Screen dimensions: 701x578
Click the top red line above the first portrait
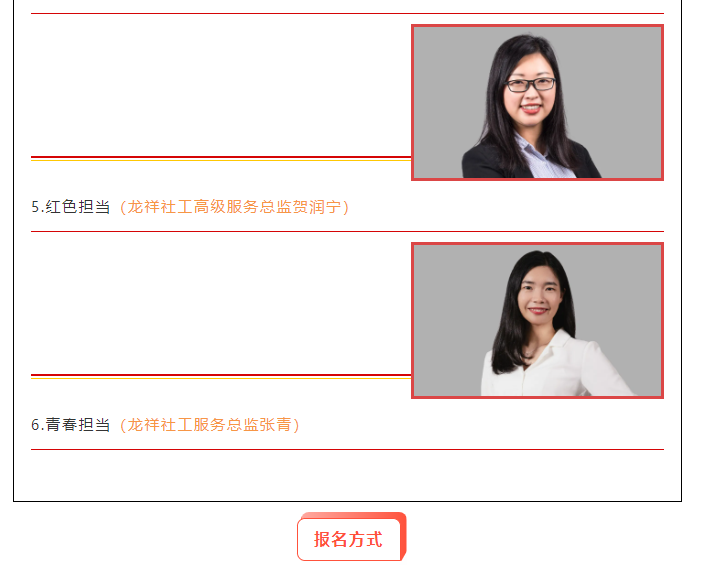coord(347,13)
